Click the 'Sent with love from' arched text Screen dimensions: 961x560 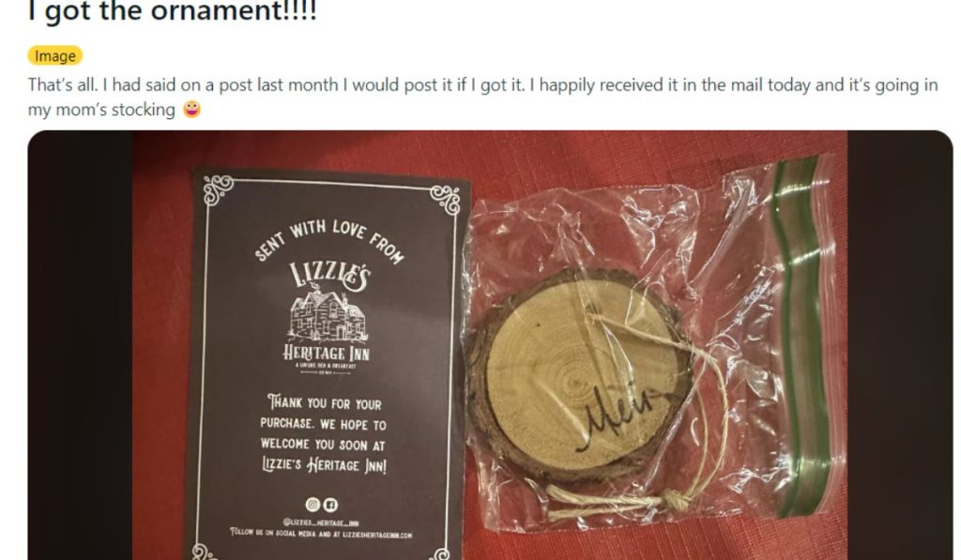(329, 240)
